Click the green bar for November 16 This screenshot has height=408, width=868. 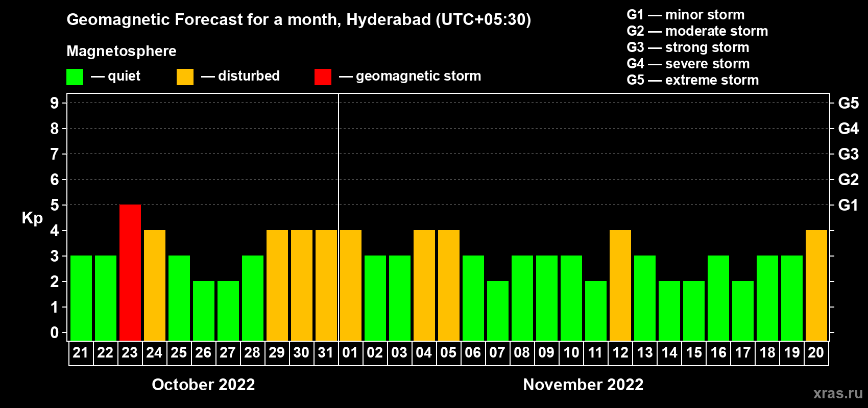click(x=718, y=298)
